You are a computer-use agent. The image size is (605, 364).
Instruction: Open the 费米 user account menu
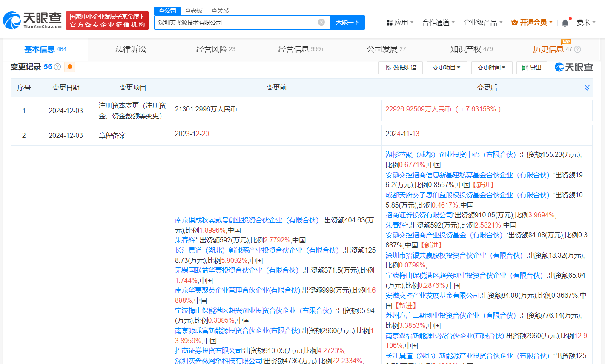click(x=586, y=23)
